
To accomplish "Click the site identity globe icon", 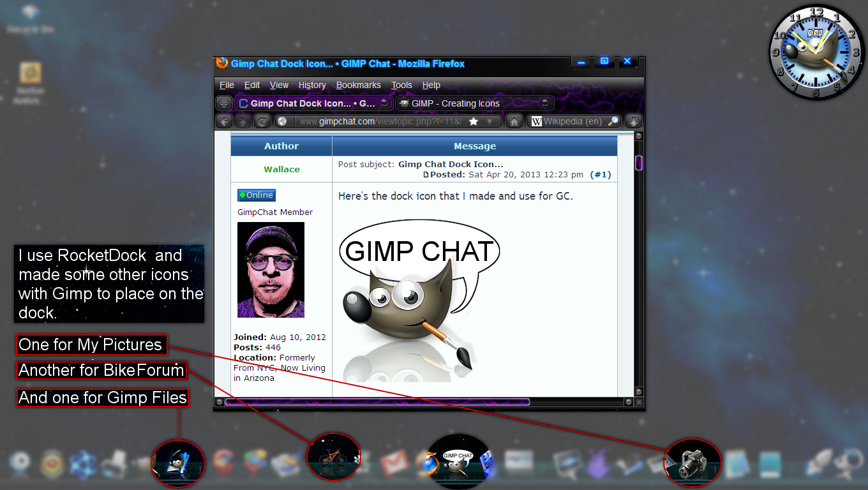I will tap(282, 121).
